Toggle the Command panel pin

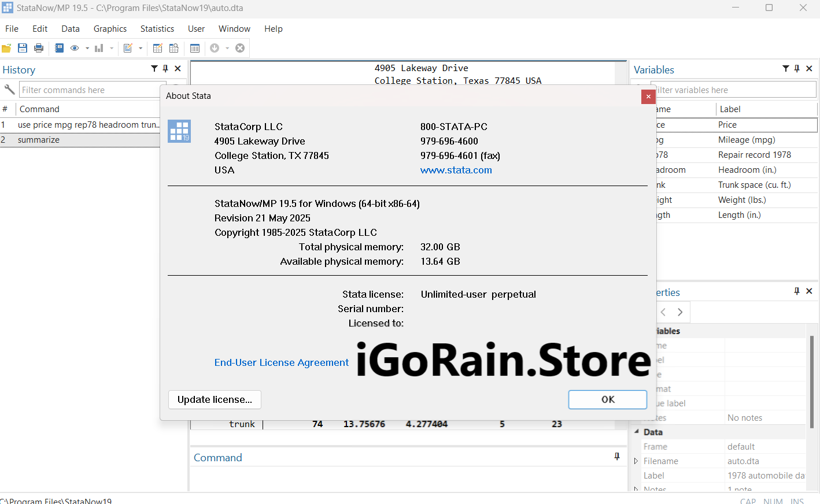point(617,457)
